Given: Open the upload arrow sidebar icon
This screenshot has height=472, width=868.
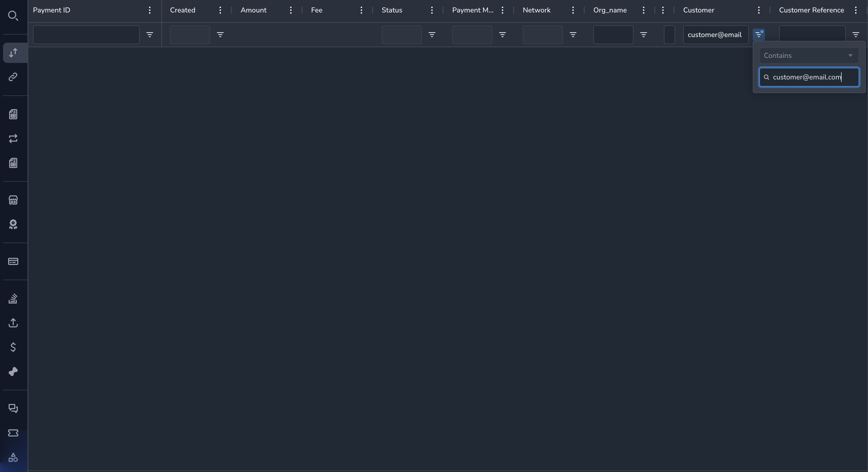Looking at the screenshot, I should pyautogui.click(x=13, y=323).
